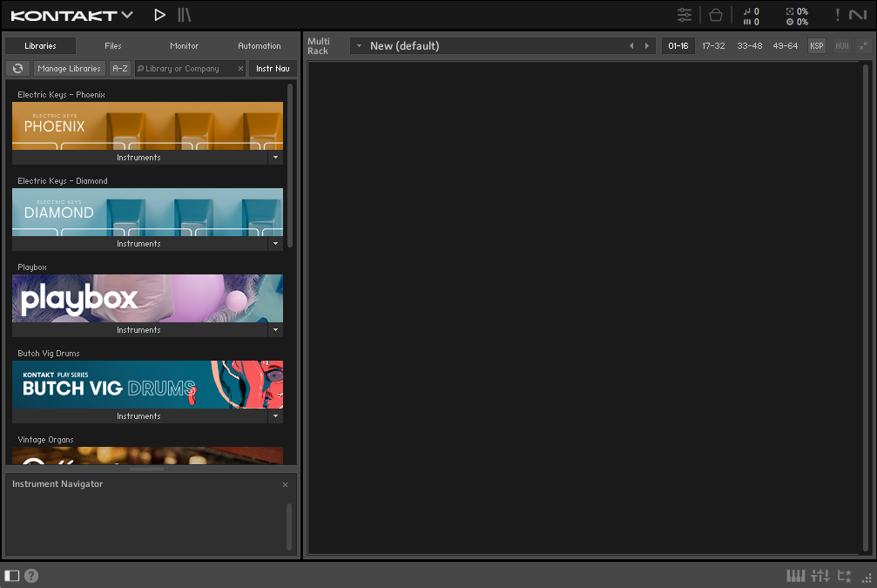Expand dropdown arrow for Diamond library
Image resolution: width=877 pixels, height=588 pixels.
pos(276,243)
